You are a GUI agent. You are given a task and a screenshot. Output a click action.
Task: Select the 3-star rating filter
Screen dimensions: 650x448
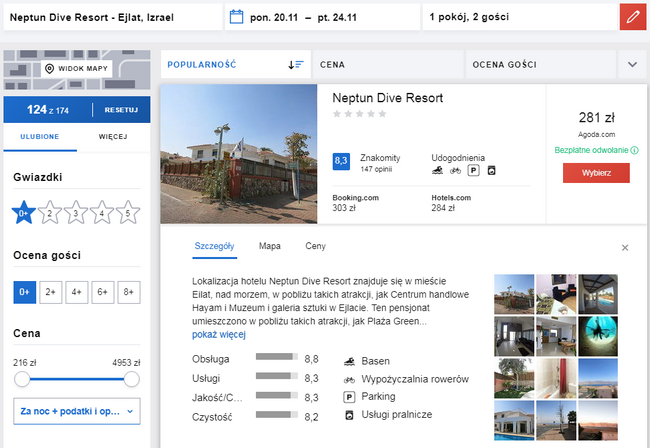[x=75, y=213]
